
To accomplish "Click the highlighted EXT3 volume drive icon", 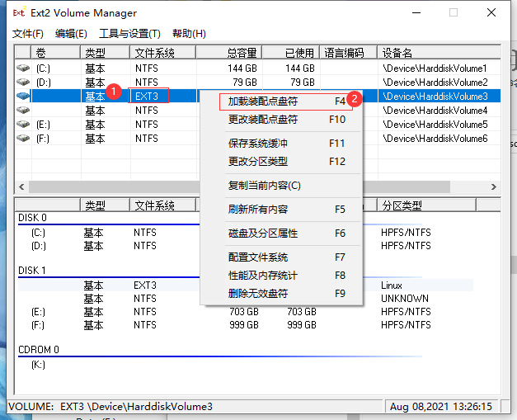I will click(23, 97).
